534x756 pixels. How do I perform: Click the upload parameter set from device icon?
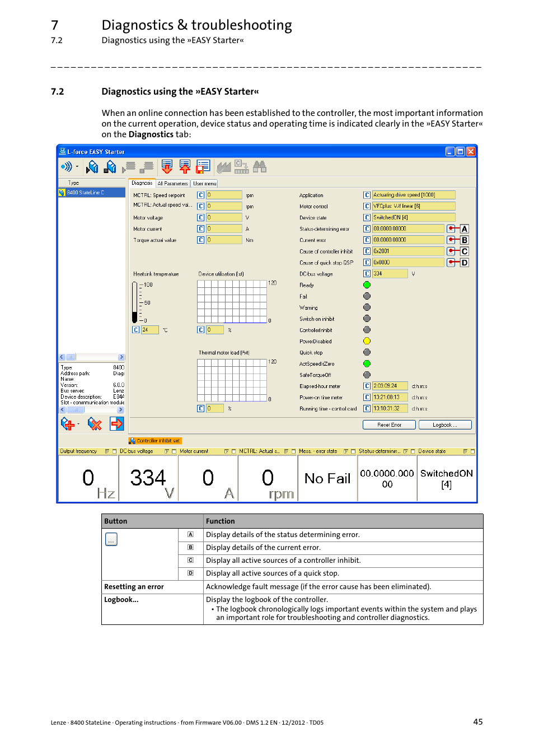click(185, 166)
